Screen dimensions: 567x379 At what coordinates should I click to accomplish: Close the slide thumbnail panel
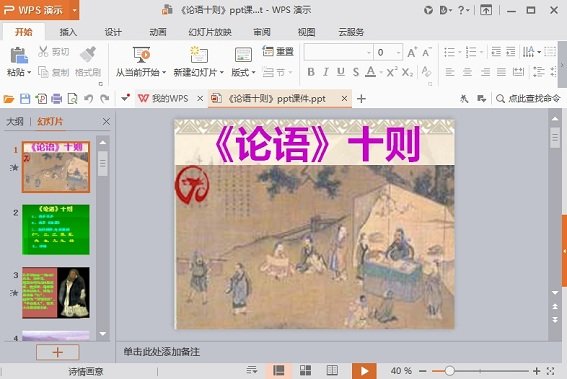tap(106, 122)
